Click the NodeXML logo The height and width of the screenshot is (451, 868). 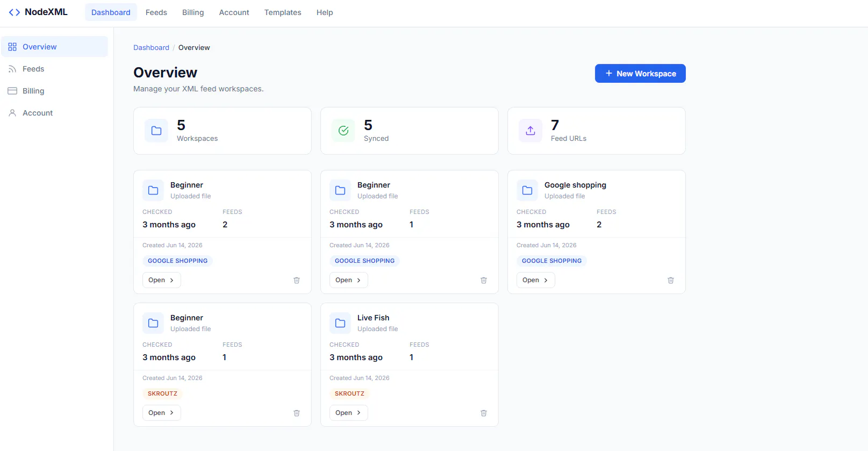point(38,12)
